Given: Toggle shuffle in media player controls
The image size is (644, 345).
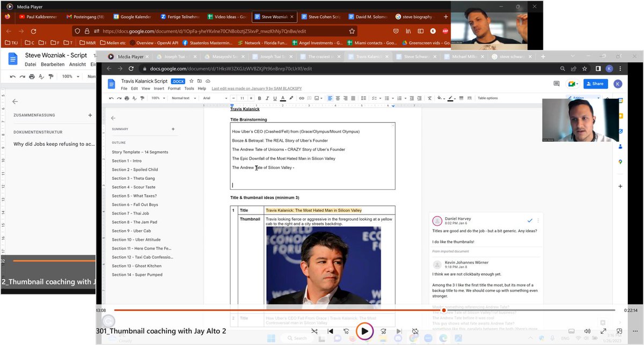Looking at the screenshot, I should [314, 331].
